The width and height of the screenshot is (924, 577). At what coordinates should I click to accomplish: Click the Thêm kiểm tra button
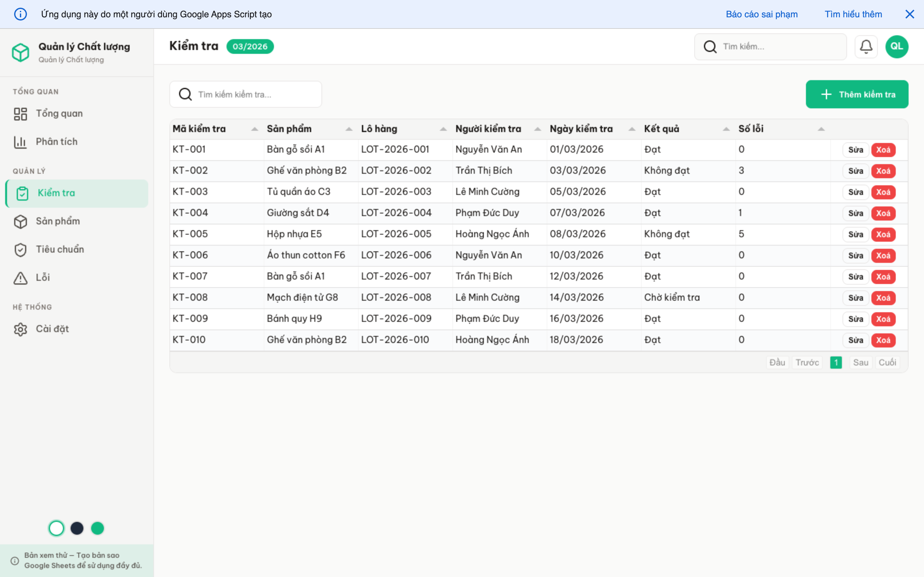pos(857,94)
